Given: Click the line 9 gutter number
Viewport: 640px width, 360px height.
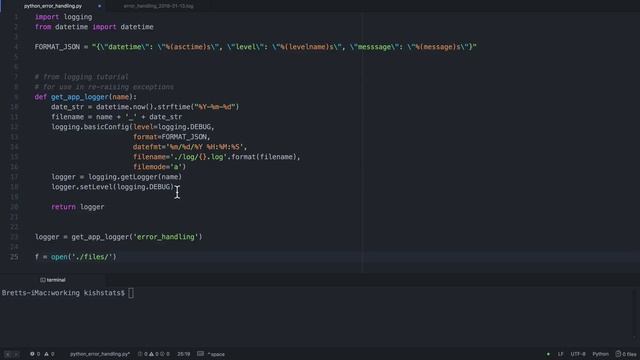Looking at the screenshot, I should click(16, 97).
